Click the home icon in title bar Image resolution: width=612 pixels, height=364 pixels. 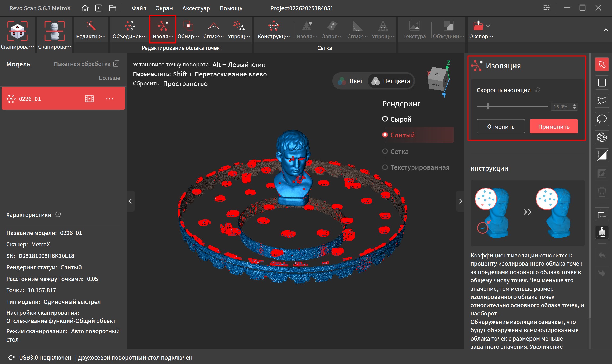pyautogui.click(x=85, y=8)
